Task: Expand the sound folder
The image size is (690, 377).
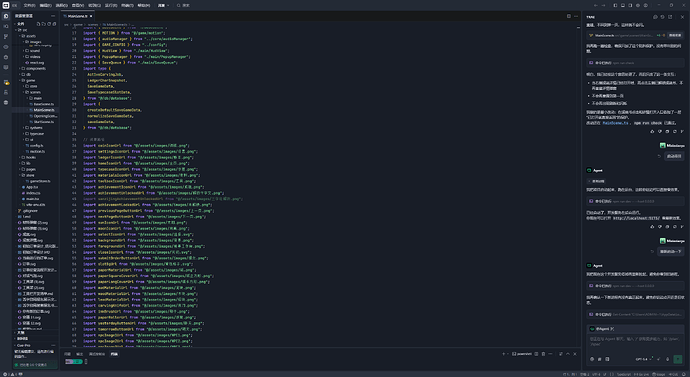Action: click(x=35, y=51)
